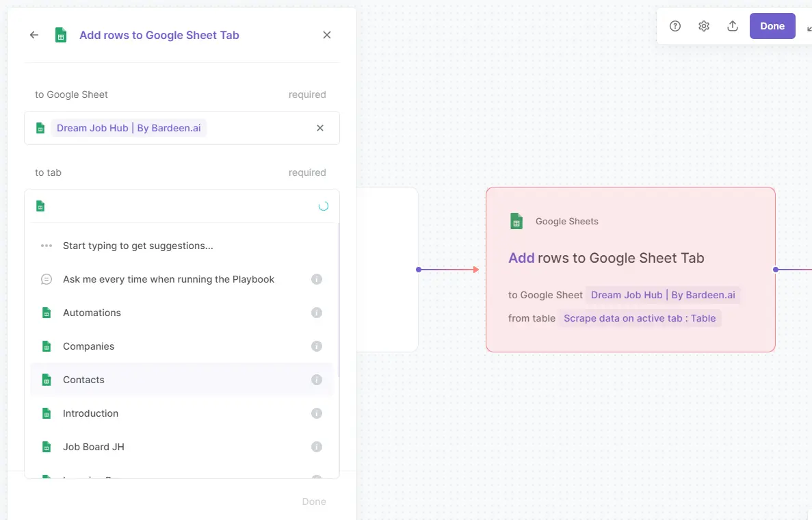Screen dimensions: 812x520
Task: Click the purple Done button
Action: [772, 26]
